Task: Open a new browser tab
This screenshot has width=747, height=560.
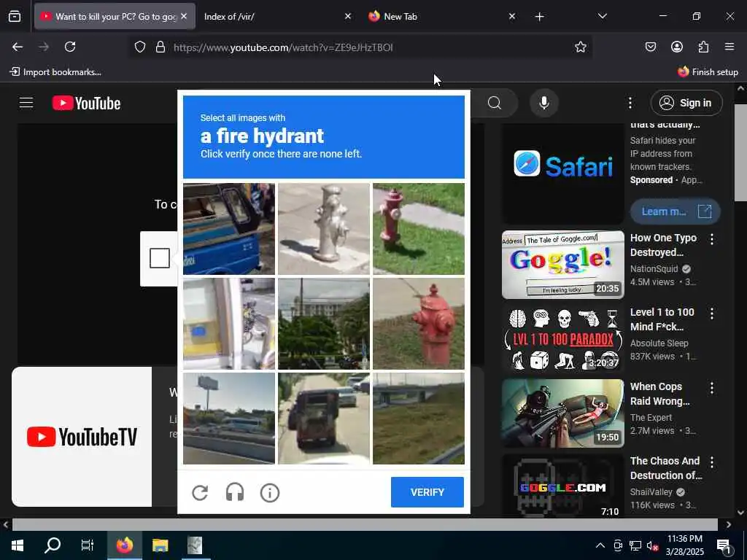Action: point(539,17)
